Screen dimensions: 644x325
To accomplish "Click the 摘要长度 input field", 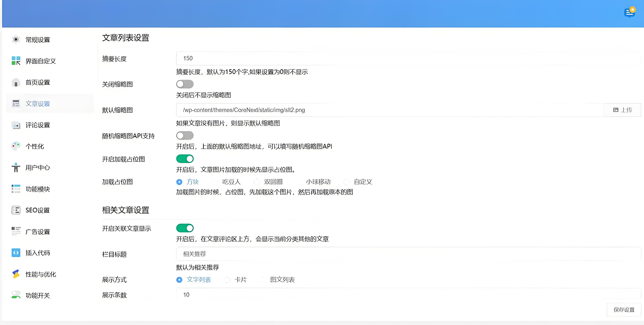I will pyautogui.click(x=409, y=58).
